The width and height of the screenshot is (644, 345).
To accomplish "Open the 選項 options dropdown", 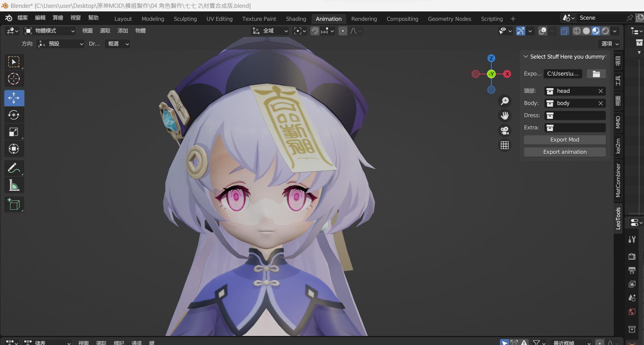I will point(610,44).
